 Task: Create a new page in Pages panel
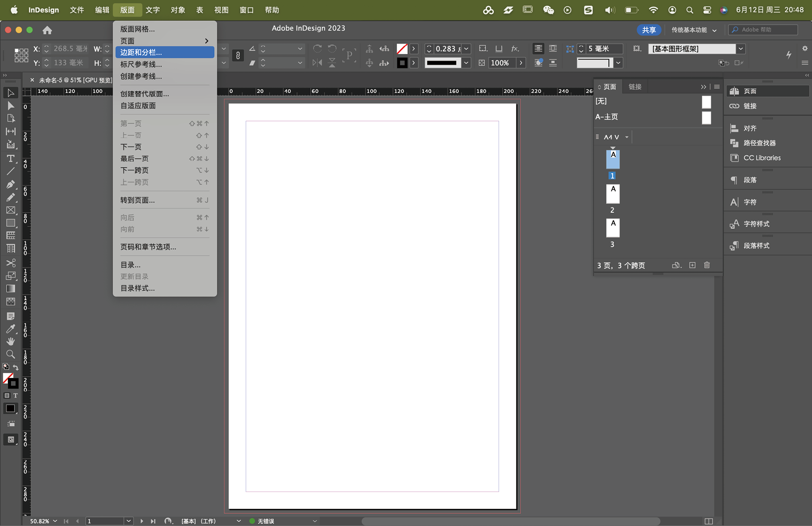(x=692, y=265)
